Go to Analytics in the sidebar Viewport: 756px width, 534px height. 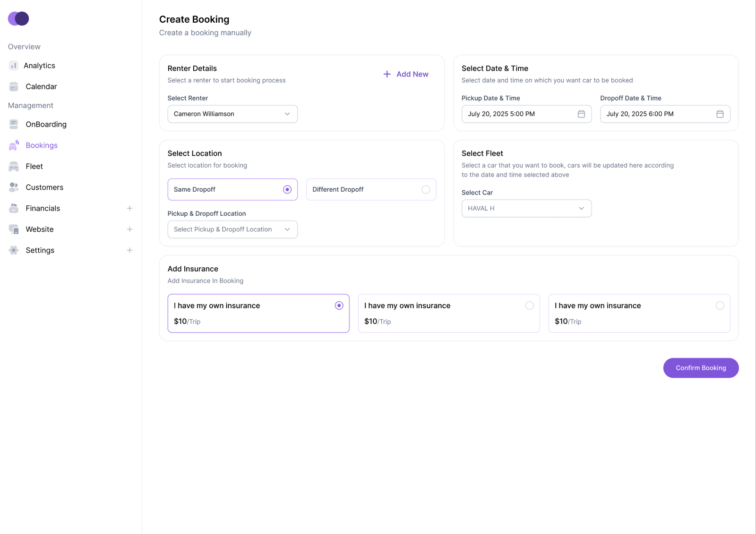tap(39, 66)
